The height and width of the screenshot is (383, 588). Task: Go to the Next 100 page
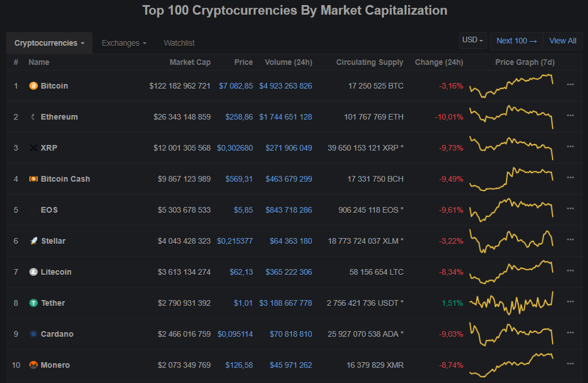(x=516, y=41)
